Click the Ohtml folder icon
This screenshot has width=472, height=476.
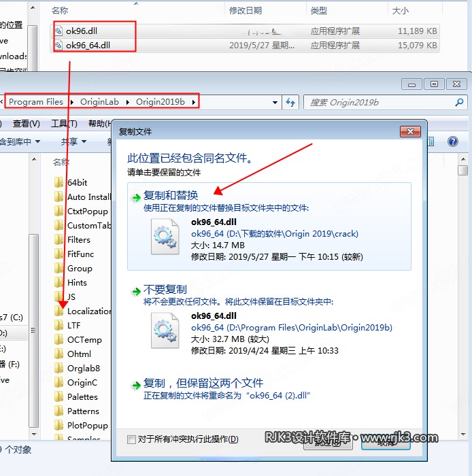[x=59, y=354]
